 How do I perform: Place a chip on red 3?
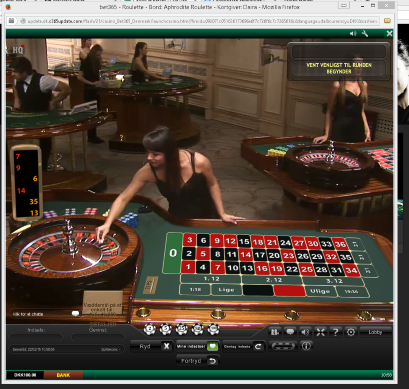click(x=190, y=240)
